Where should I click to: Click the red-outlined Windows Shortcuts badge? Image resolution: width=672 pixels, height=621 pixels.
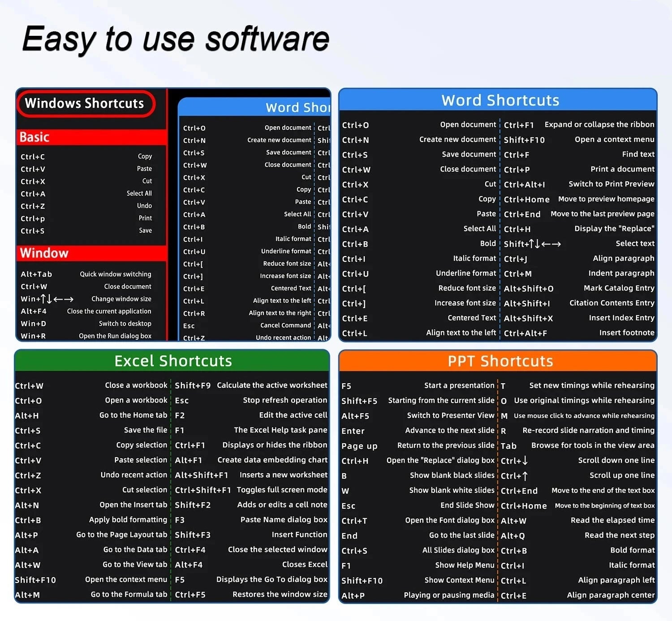tap(85, 103)
